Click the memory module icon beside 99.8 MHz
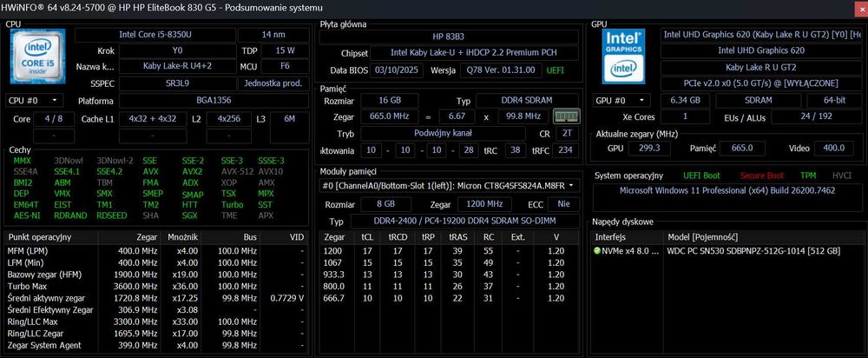Screen dimensions: 868x358 566,116
